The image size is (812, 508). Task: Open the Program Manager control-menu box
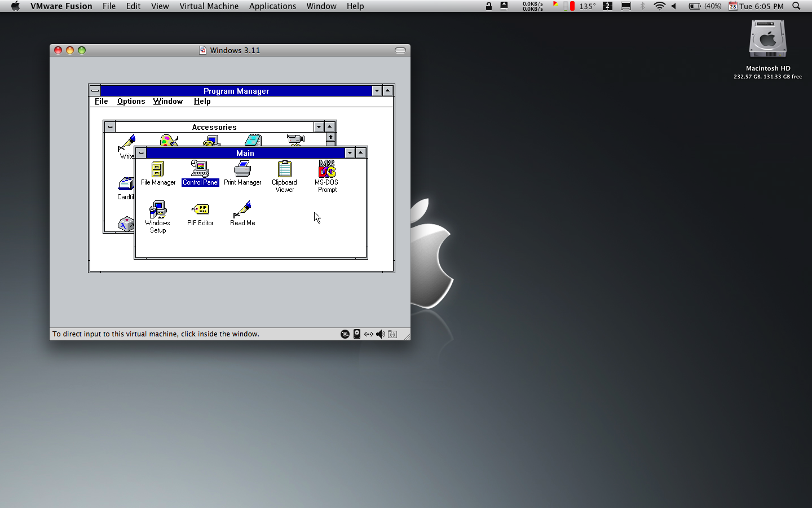pos(95,91)
